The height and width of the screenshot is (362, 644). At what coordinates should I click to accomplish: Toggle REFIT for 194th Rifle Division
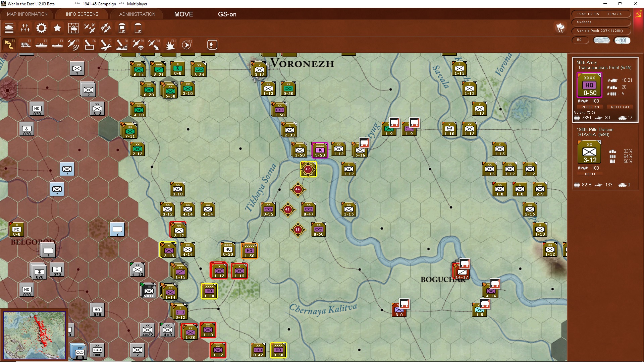pyautogui.click(x=590, y=174)
